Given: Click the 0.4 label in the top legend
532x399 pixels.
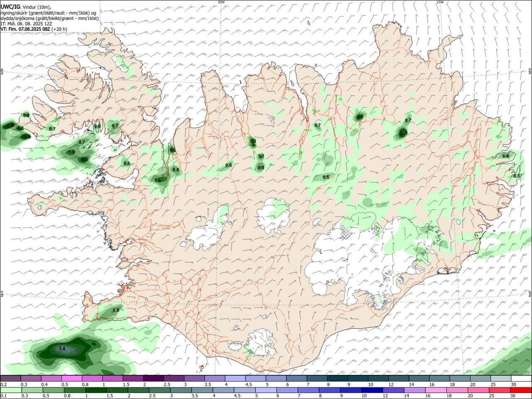Looking at the screenshot, I should 44,384.
